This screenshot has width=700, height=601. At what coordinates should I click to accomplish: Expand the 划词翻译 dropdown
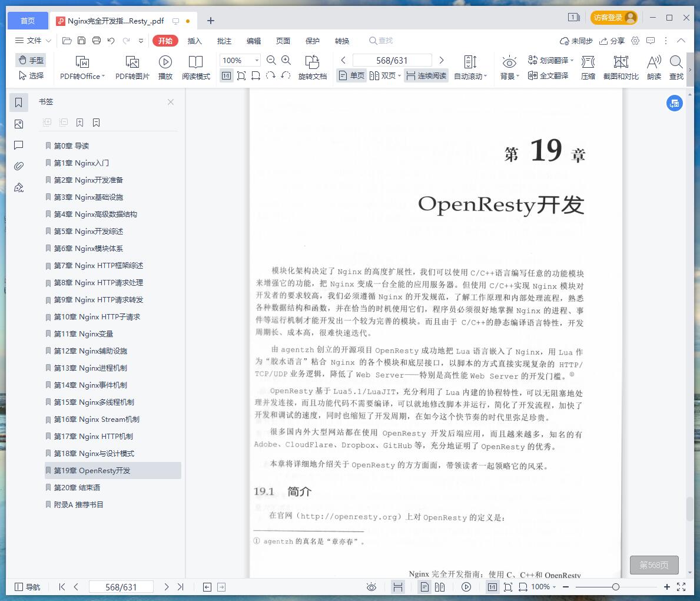(572, 60)
